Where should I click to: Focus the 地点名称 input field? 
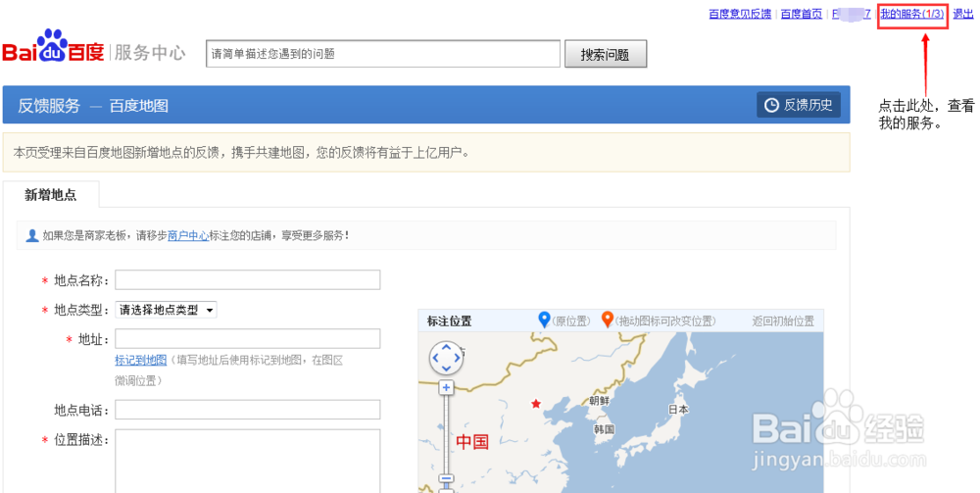coord(248,280)
